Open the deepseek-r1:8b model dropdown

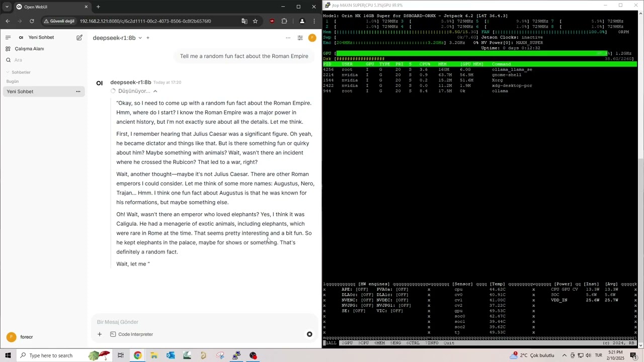(117, 38)
